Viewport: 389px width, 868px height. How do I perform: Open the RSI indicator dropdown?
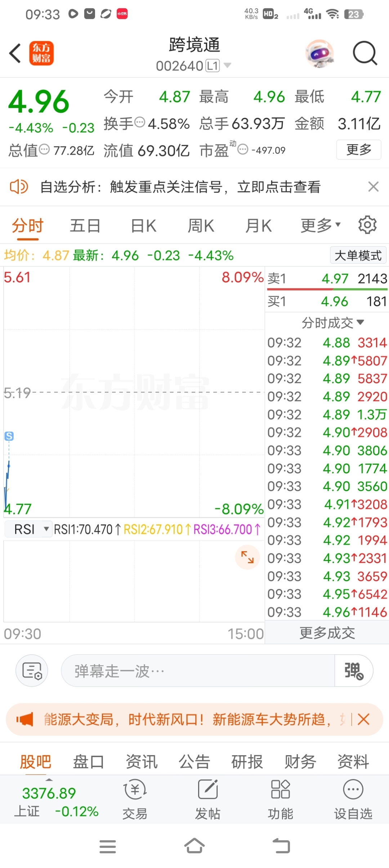[28, 529]
